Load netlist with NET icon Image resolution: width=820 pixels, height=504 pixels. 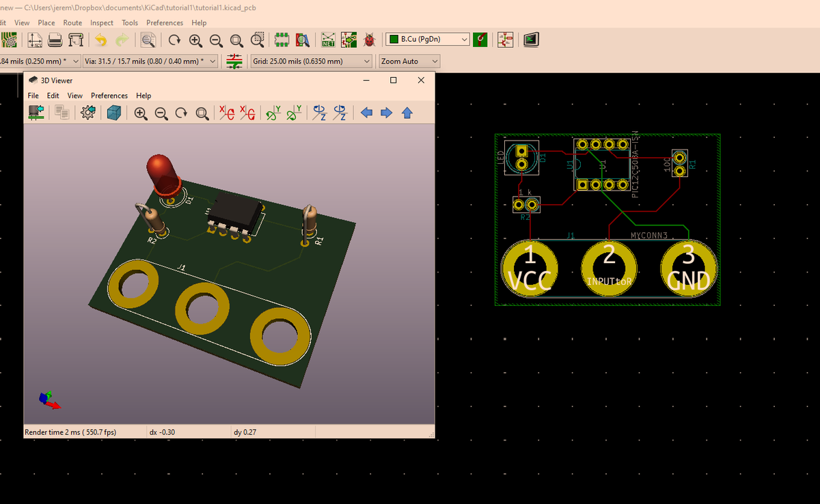tap(328, 40)
